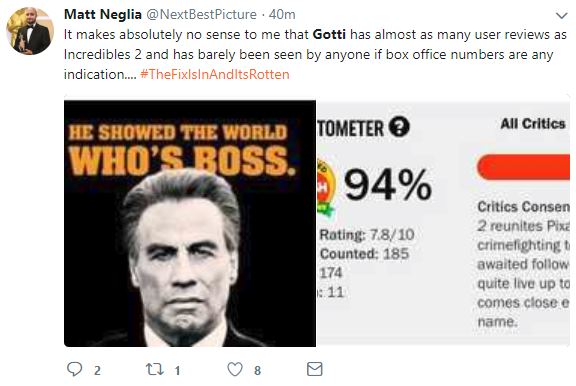Image resolution: width=576 pixels, height=386 pixels.
Task: Open the tweet permalink via 40m timestamp
Action: pyautogui.click(x=282, y=15)
